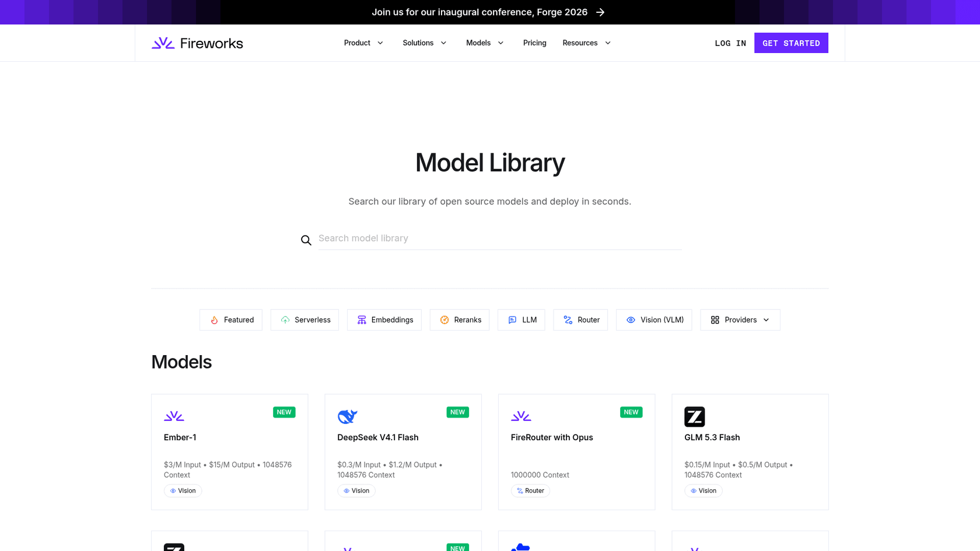The height and width of the screenshot is (551, 980).
Task: Click the Router tag on FireRouter card
Action: click(530, 491)
